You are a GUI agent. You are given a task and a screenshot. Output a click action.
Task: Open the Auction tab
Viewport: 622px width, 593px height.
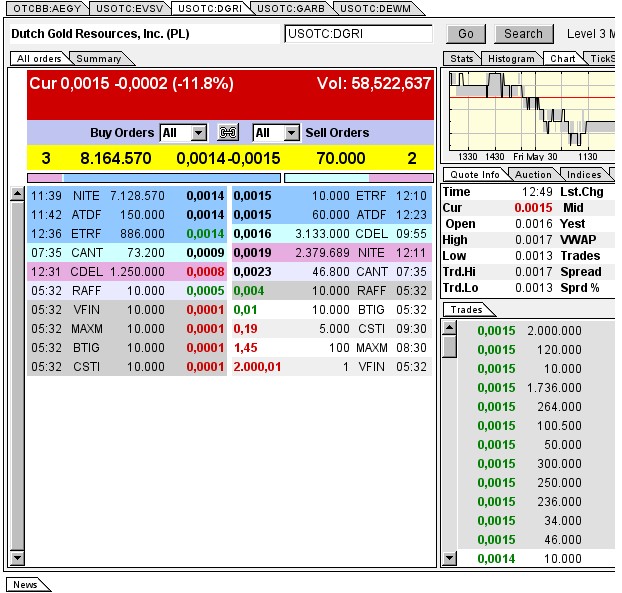pos(534,175)
